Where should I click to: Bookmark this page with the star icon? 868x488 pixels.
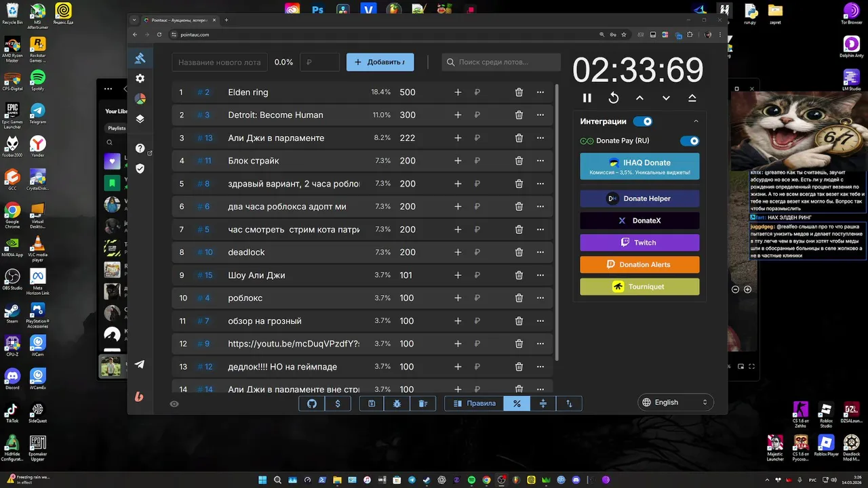624,35
